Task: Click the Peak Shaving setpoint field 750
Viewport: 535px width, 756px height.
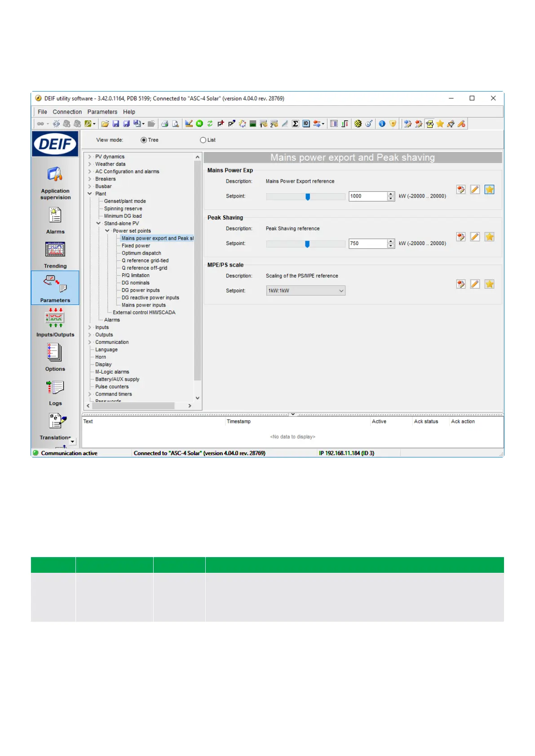Action: pos(367,243)
